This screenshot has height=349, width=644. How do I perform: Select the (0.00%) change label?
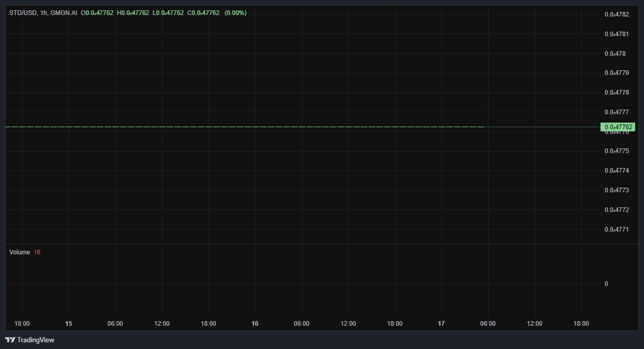(x=236, y=12)
